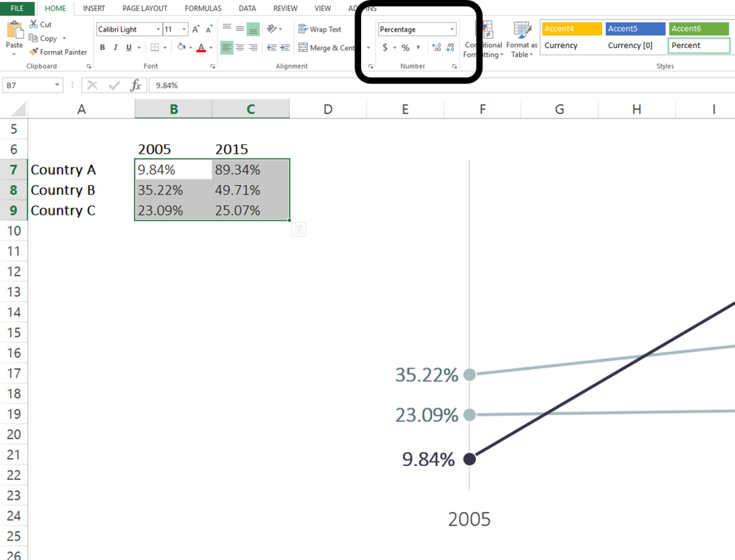Switch to the INSERT tab
The image size is (735, 560).
click(94, 9)
